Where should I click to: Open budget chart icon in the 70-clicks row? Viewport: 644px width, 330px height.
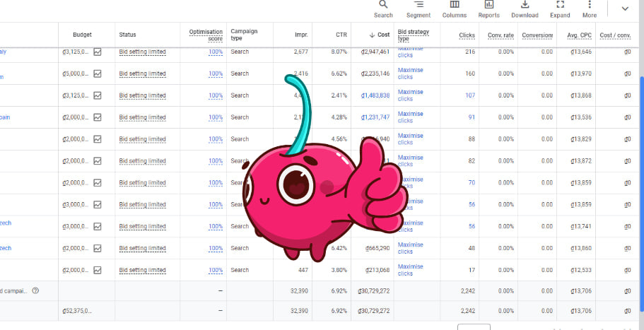point(98,182)
